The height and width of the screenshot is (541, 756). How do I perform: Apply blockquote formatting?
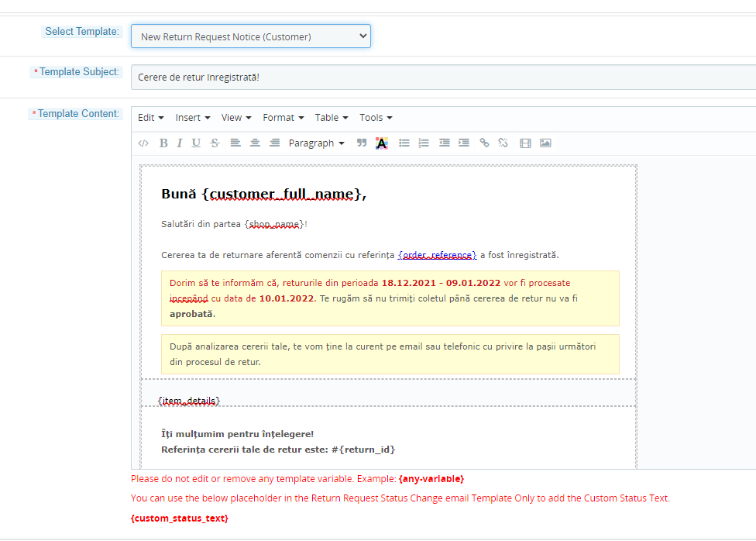click(362, 143)
